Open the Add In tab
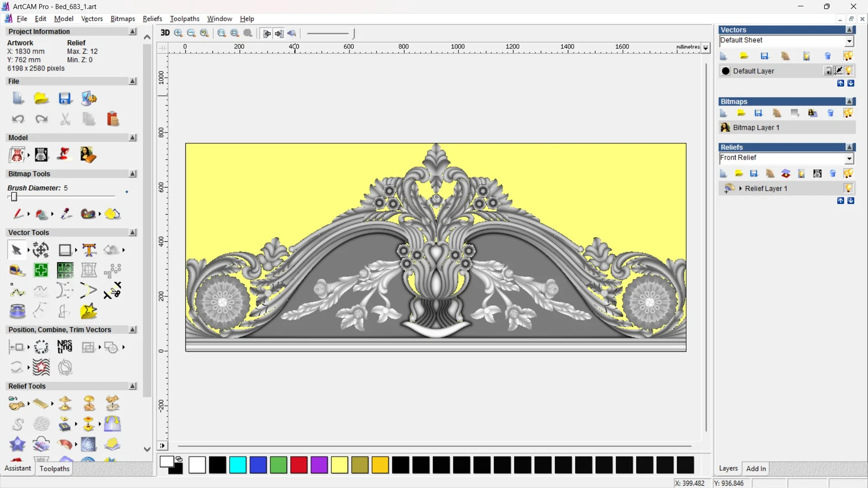This screenshot has width=868, height=488. [756, 469]
